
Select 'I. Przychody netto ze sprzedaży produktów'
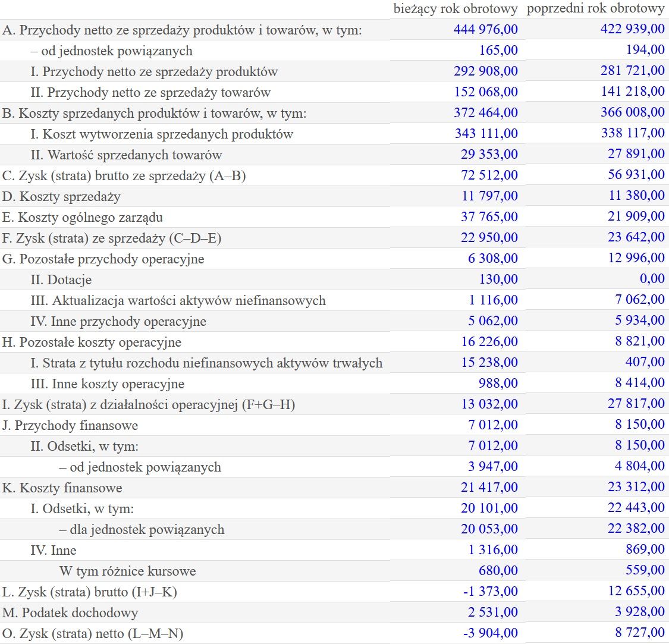(154, 72)
